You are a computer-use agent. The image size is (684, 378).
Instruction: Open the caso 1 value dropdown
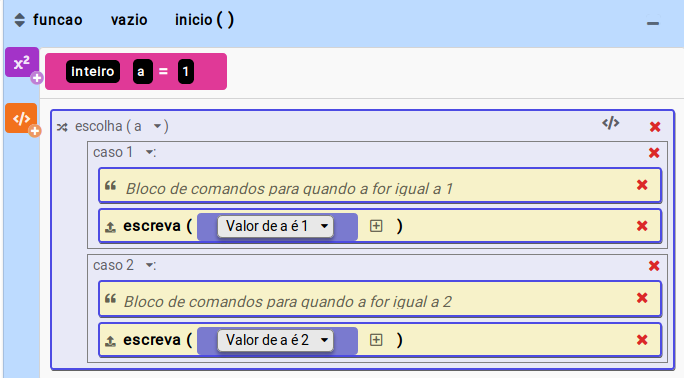[149, 152]
